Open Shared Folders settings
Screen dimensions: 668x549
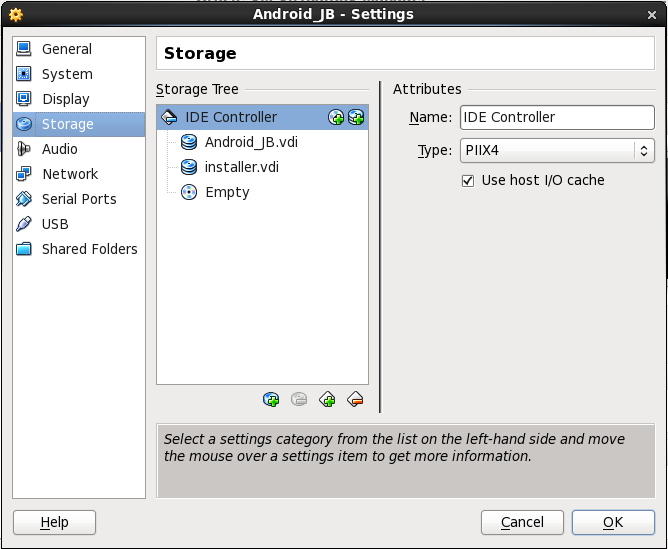point(89,249)
